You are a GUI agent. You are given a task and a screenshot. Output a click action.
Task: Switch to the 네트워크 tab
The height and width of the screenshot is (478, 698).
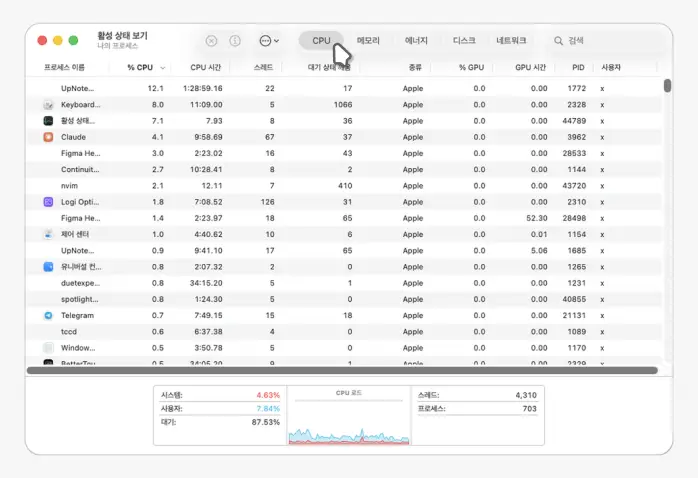511,41
